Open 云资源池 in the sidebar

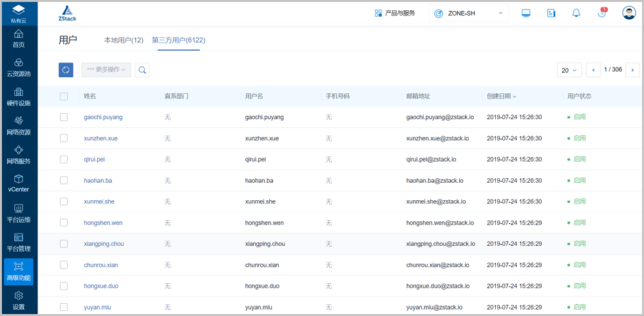pos(19,67)
